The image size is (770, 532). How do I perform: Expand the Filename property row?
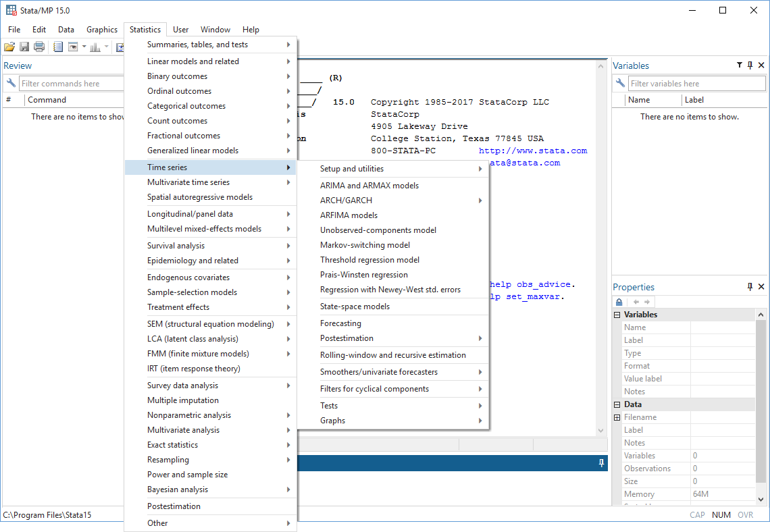(617, 417)
